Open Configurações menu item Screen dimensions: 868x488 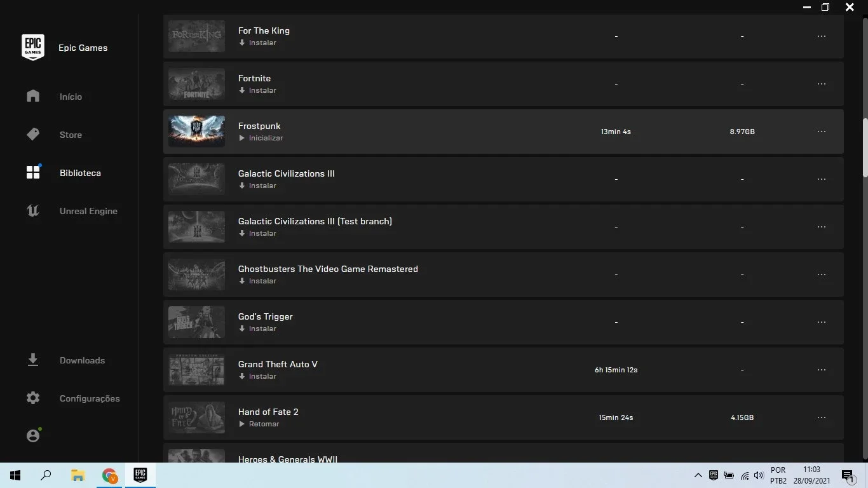(x=90, y=398)
